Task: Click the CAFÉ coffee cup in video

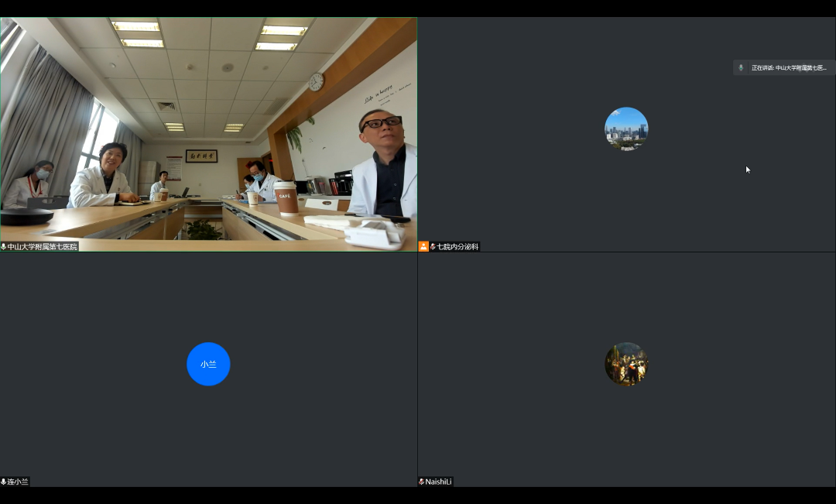Action: [286, 198]
